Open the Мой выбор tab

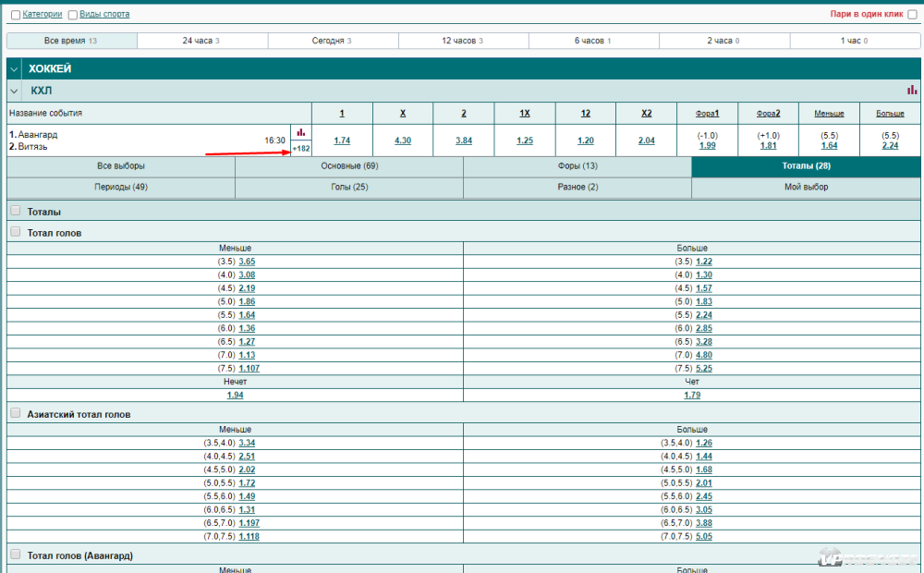[807, 187]
